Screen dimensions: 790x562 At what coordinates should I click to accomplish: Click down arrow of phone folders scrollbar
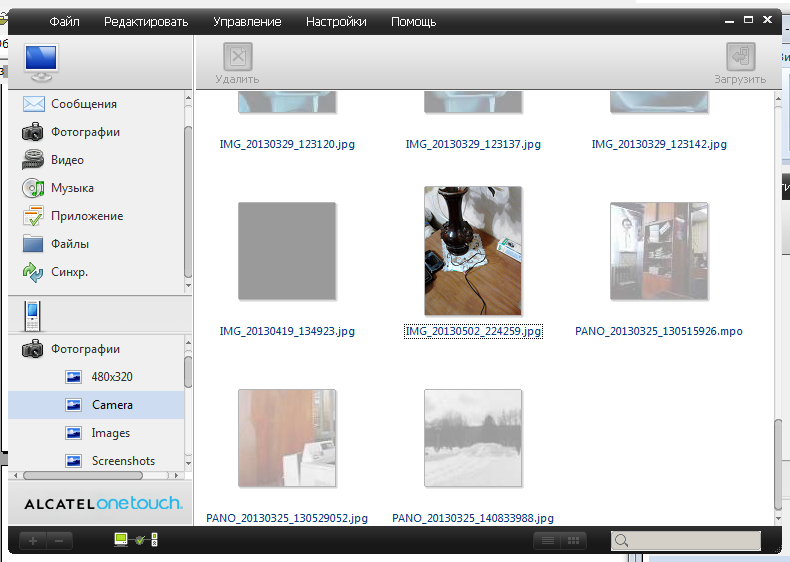[x=188, y=463]
